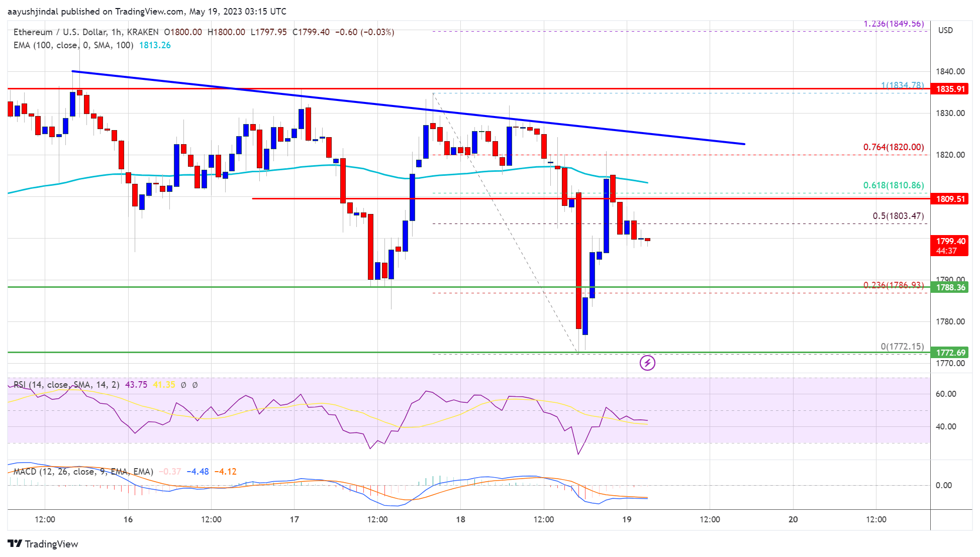The width and height of the screenshot is (980, 557).
Task: Click the 1830.00 price axis tick
Action: 950,113
